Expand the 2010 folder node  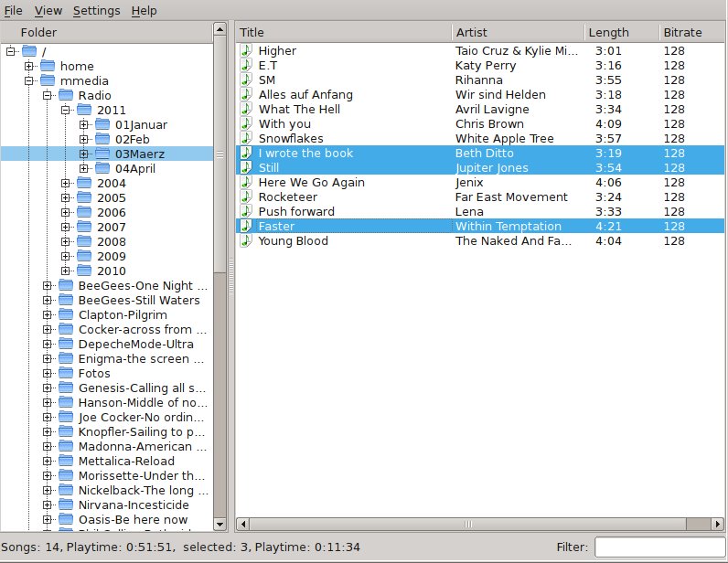point(66,271)
